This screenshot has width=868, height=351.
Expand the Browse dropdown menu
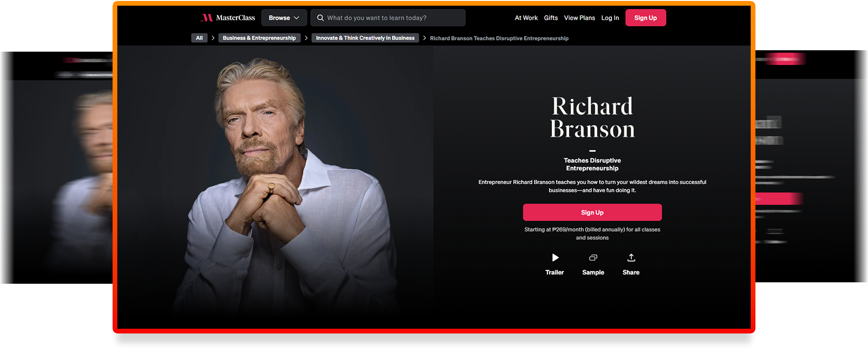[x=284, y=18]
